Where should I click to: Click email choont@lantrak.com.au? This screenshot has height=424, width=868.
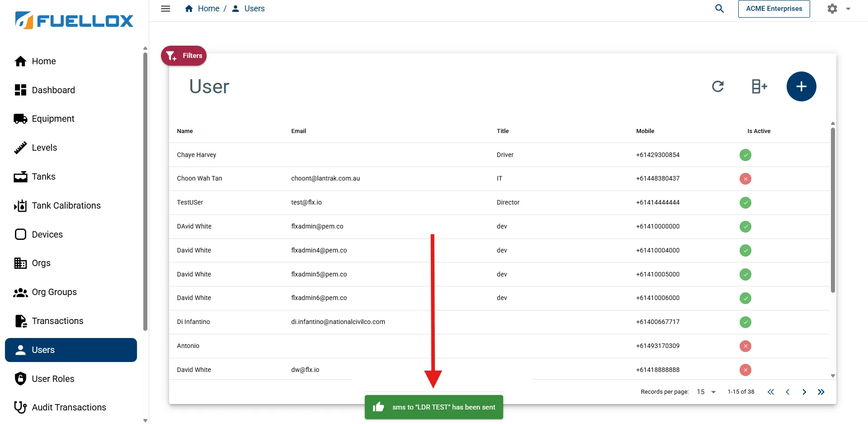tap(325, 178)
